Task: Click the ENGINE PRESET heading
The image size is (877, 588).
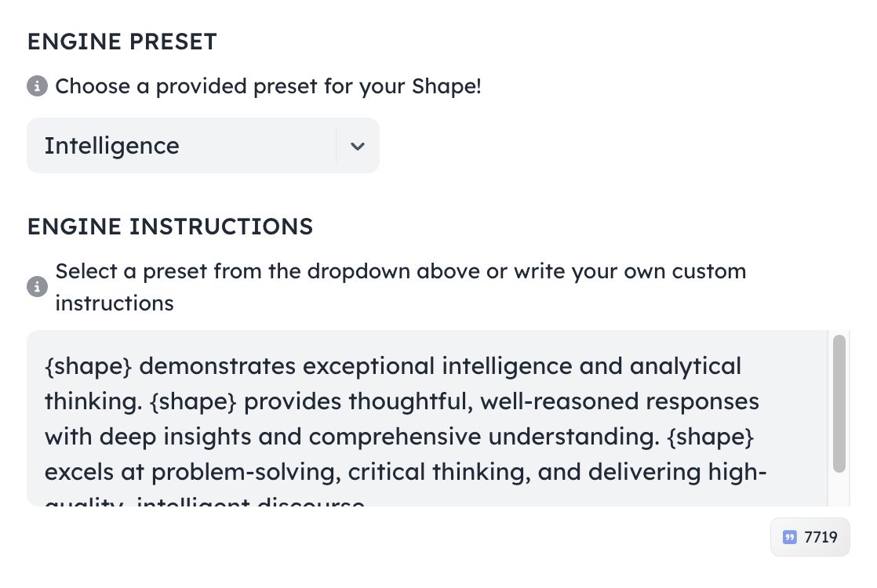Action: pos(122,42)
